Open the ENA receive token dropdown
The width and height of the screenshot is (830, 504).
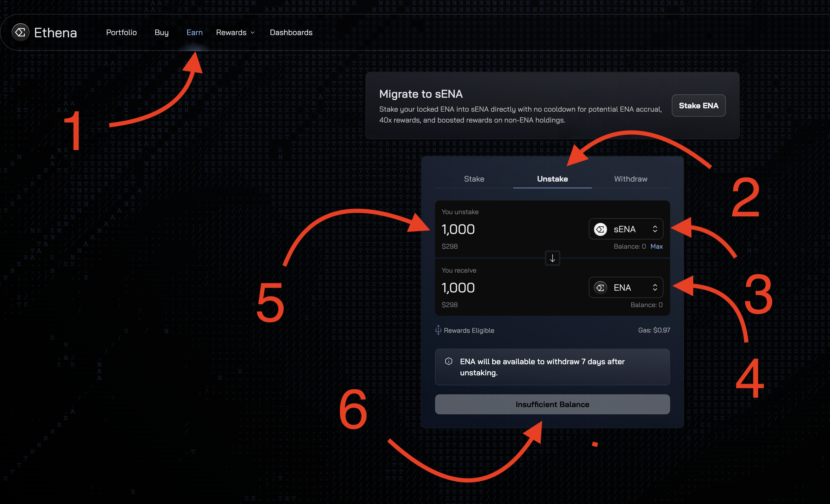(x=626, y=287)
